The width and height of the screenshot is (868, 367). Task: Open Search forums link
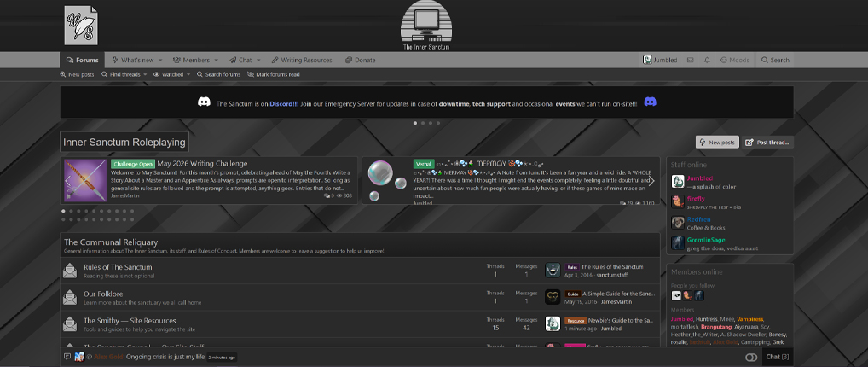218,74
